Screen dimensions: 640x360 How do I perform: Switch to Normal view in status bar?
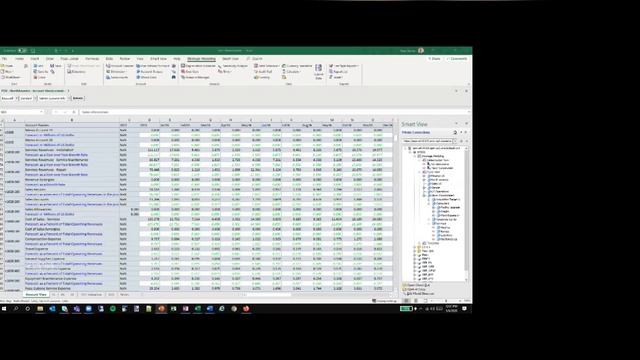[x=406, y=301]
